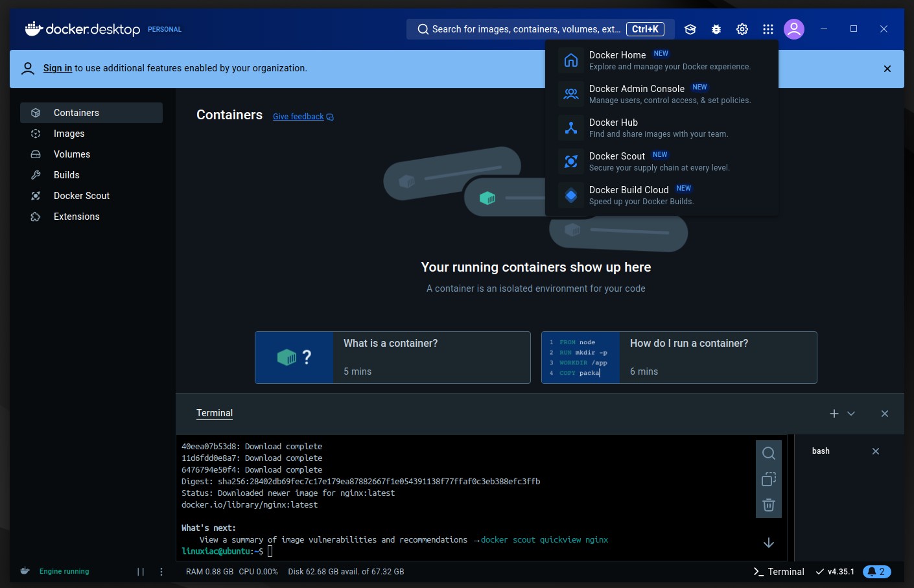Viewport: 914px width, 588px height.
Task: Jump to terminal bottom with down arrow
Action: point(769,543)
